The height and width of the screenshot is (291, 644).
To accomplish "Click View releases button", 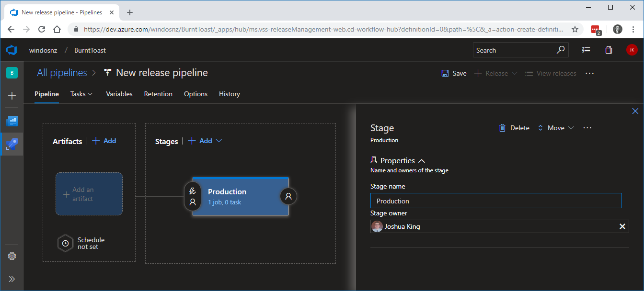I will tap(551, 73).
